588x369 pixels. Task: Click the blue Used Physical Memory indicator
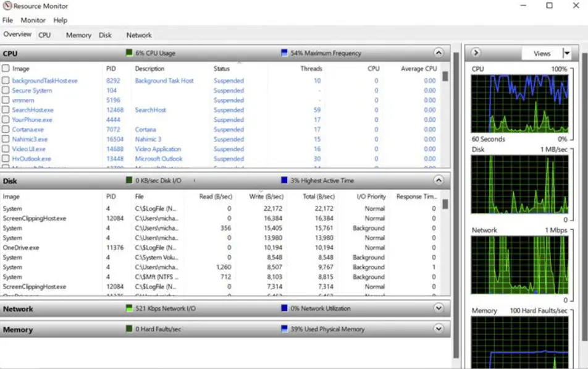[284, 329]
